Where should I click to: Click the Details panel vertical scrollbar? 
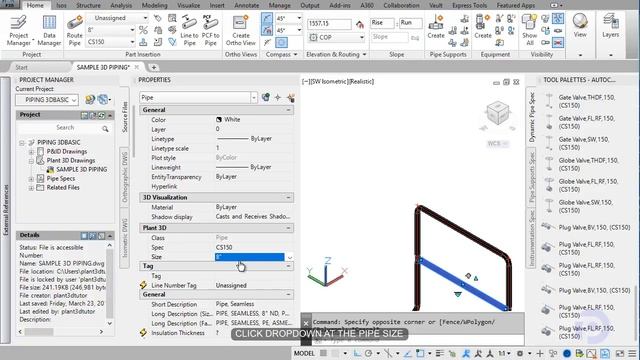[109, 284]
